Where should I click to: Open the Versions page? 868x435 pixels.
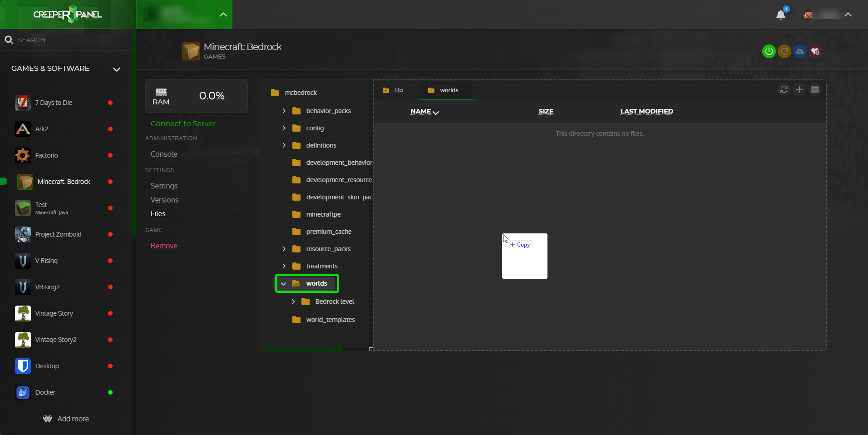point(164,200)
